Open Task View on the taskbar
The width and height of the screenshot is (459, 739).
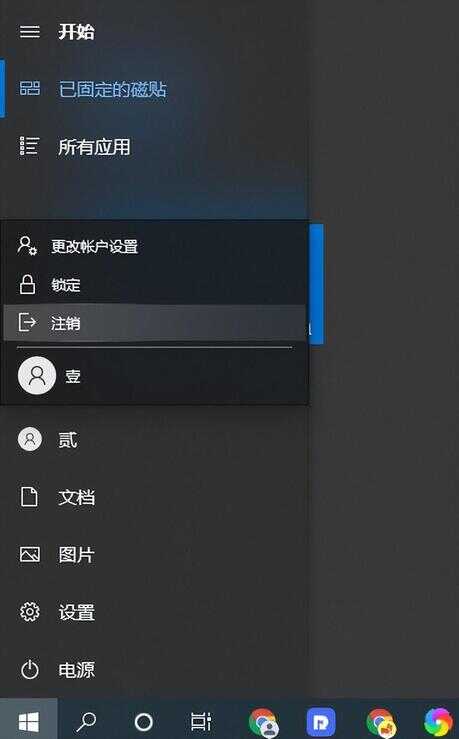201,722
